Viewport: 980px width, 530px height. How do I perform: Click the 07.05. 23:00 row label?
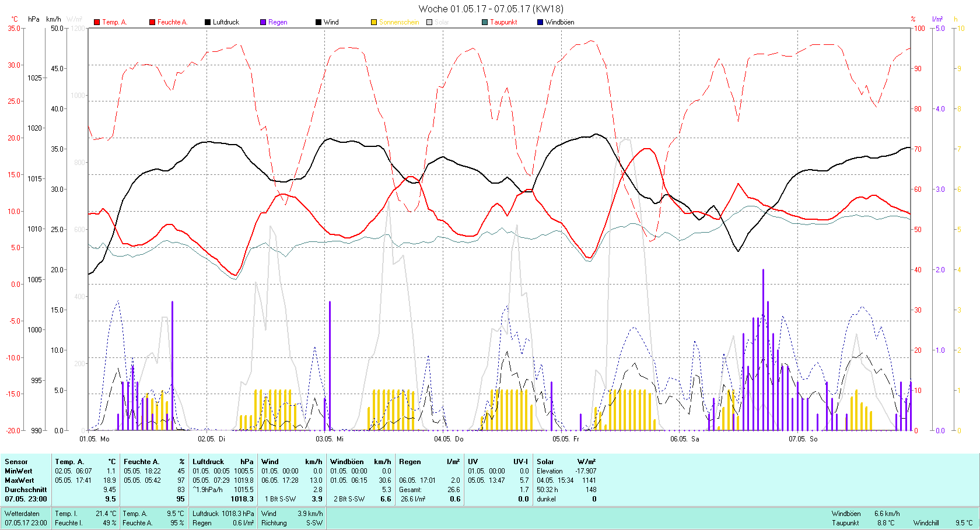pos(26,499)
